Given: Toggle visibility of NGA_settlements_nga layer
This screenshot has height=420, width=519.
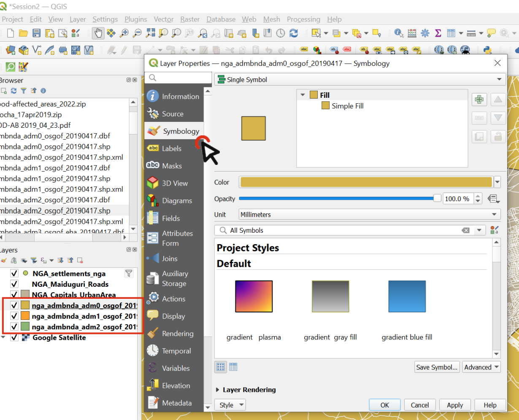Looking at the screenshot, I should point(14,273).
